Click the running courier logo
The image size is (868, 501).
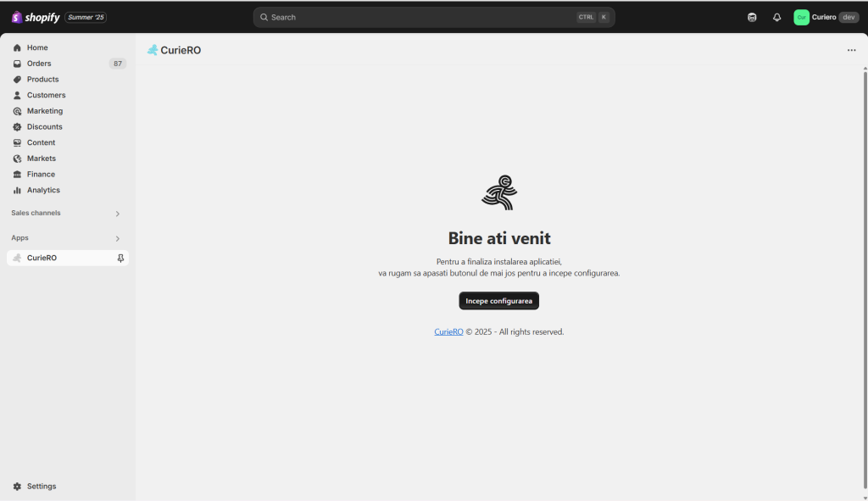click(x=499, y=192)
